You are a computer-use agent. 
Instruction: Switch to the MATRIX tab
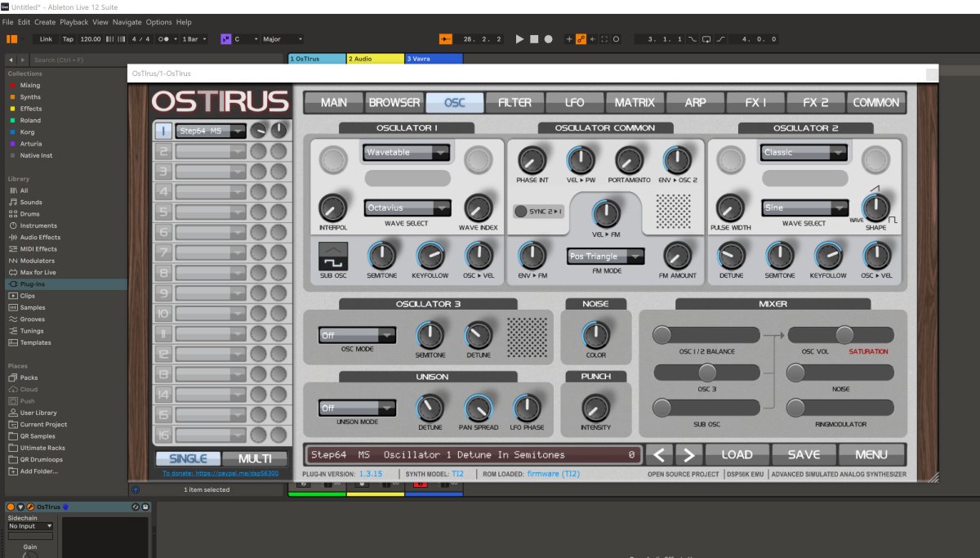[x=635, y=102]
